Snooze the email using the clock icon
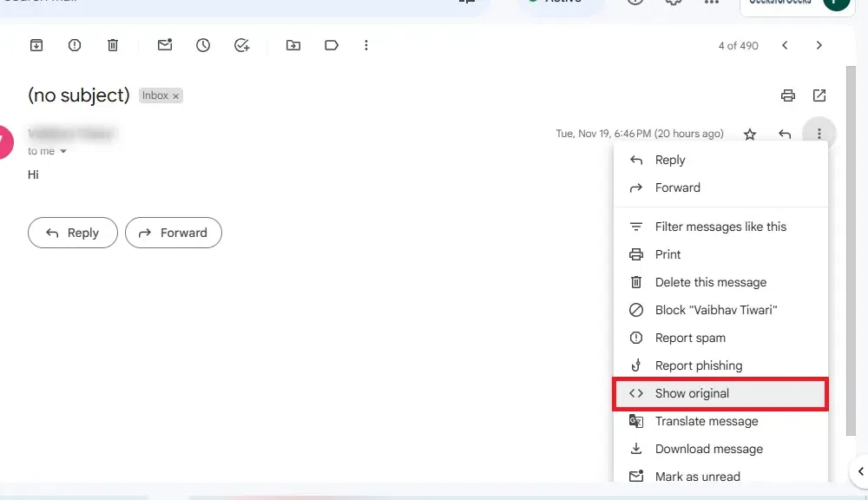Image resolution: width=868 pixels, height=500 pixels. 203,45
